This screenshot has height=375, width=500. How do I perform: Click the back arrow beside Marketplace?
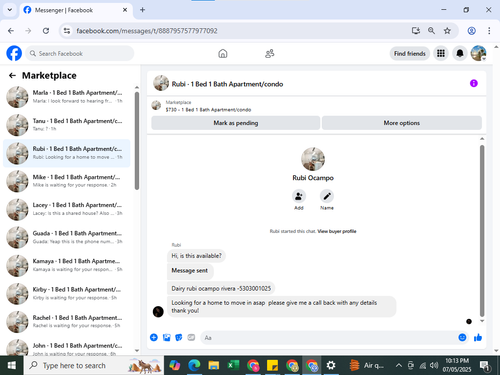tap(12, 76)
